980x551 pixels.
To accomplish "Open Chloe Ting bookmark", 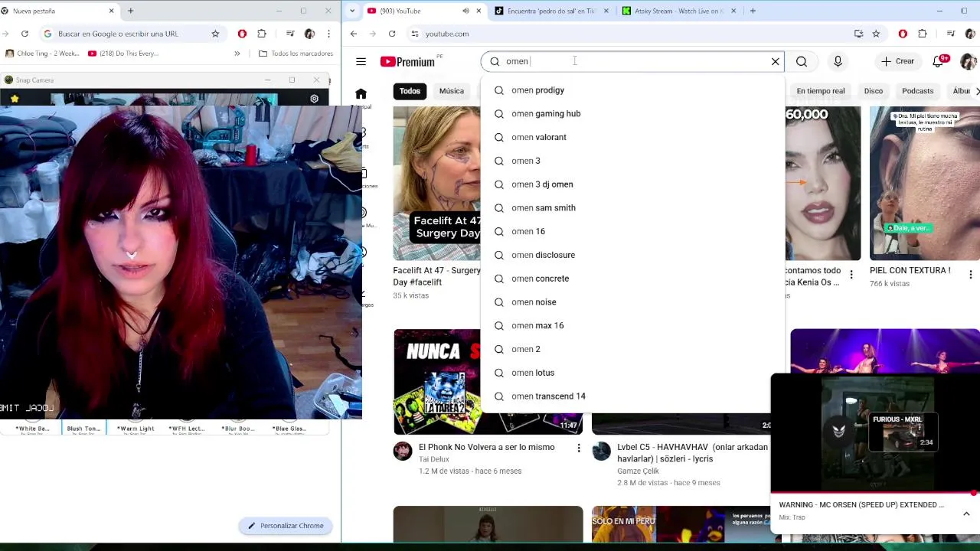I will click(x=42, y=54).
